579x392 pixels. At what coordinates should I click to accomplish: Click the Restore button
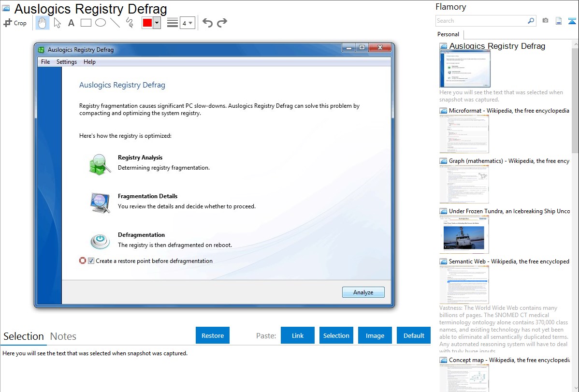tap(213, 335)
